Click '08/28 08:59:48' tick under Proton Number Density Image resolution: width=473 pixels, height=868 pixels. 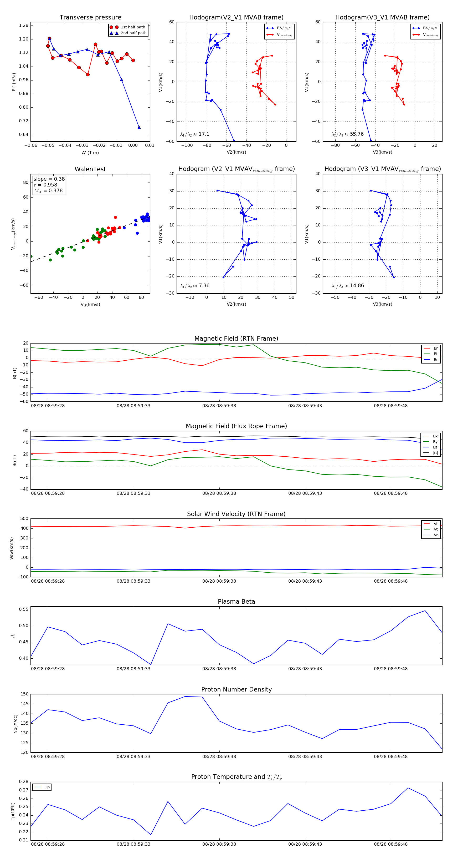click(390, 756)
